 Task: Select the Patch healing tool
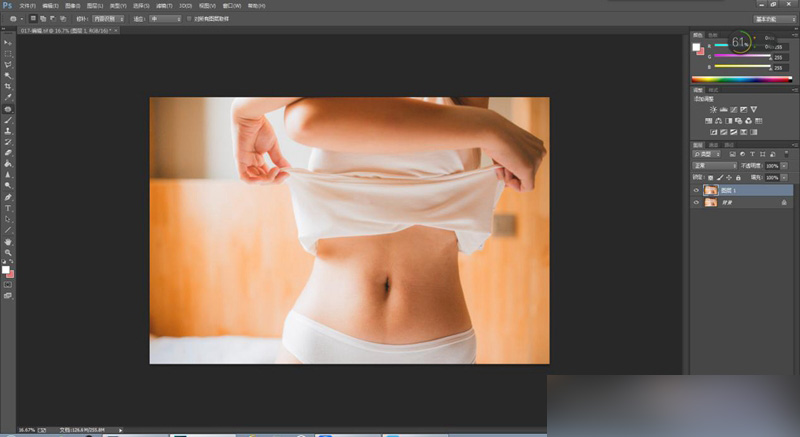coord(8,109)
